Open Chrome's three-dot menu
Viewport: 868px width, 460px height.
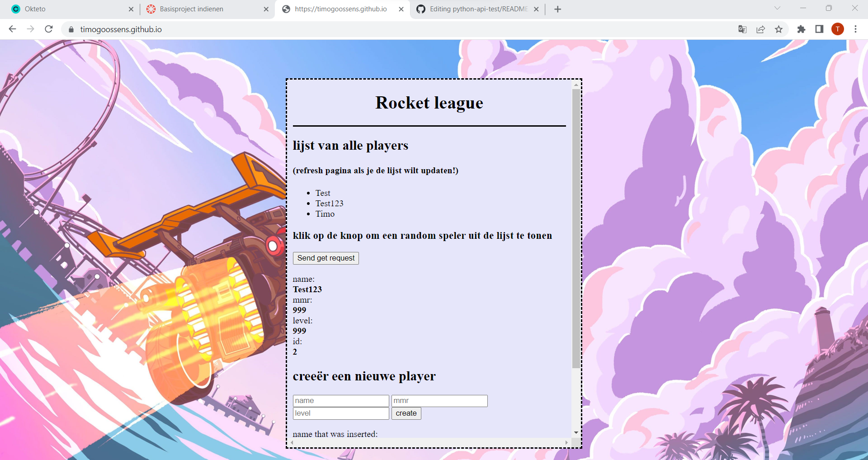855,29
